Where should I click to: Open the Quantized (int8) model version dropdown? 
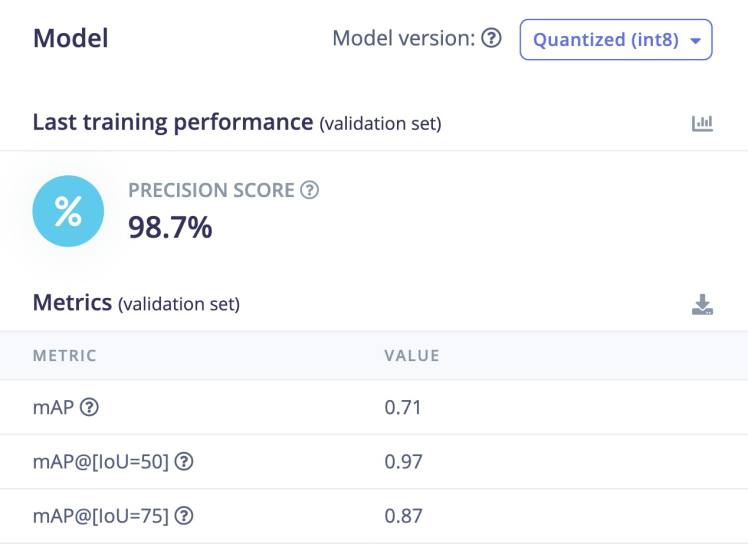coord(615,40)
